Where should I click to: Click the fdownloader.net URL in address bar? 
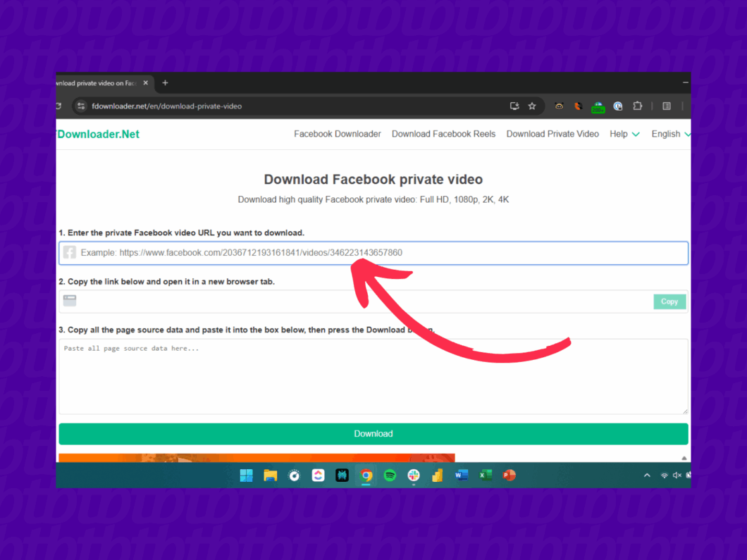tap(167, 106)
